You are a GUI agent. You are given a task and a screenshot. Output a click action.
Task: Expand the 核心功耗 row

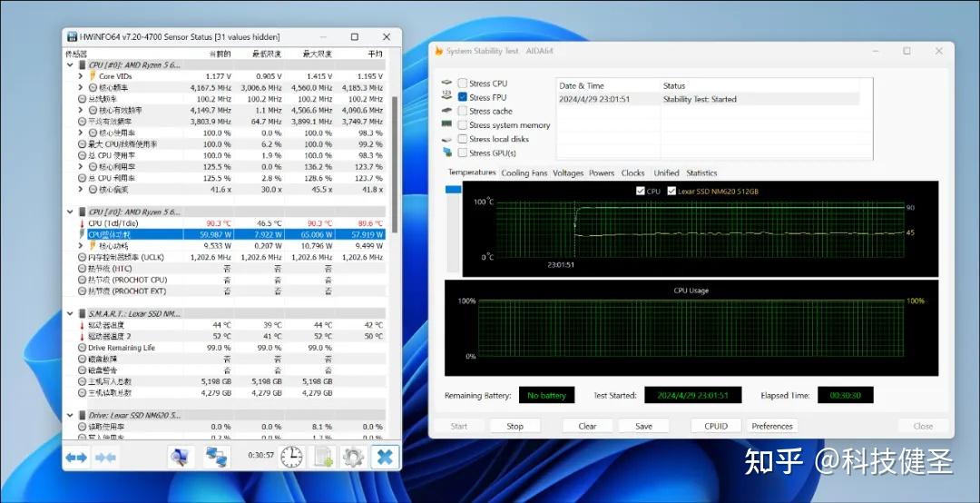81,246
